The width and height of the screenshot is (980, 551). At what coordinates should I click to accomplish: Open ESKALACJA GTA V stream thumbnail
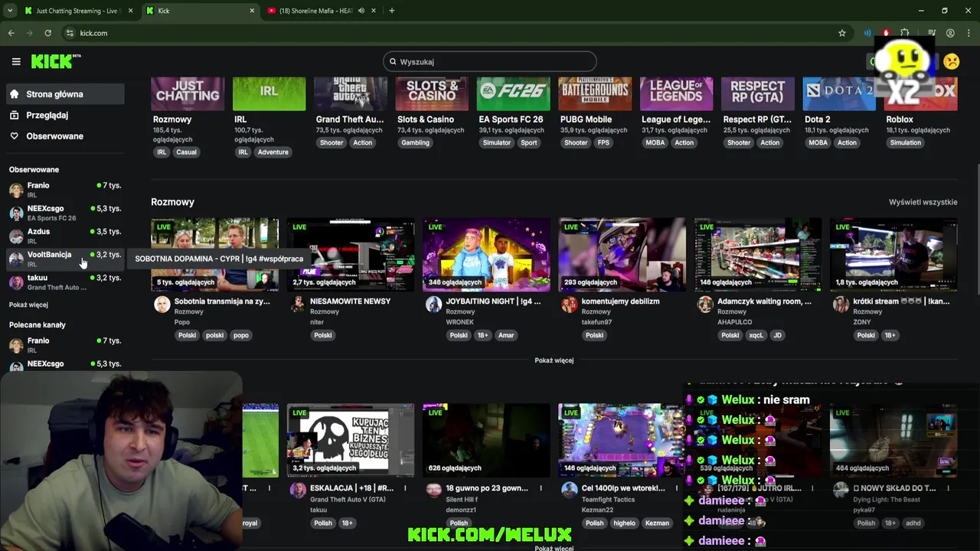pyautogui.click(x=350, y=440)
